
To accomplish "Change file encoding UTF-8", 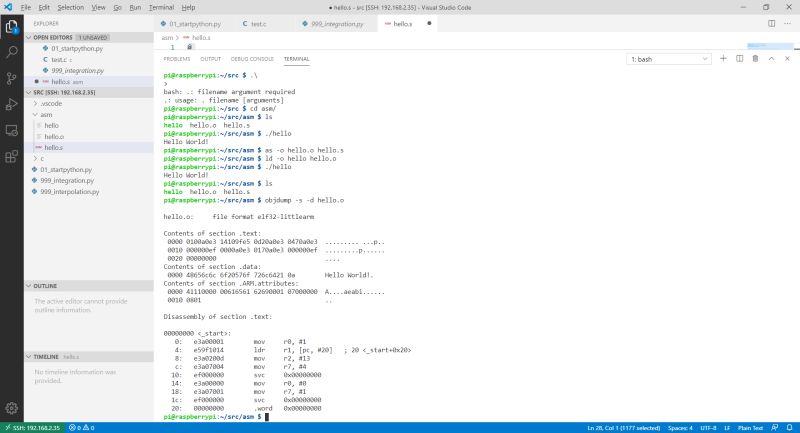I will pos(708,428).
